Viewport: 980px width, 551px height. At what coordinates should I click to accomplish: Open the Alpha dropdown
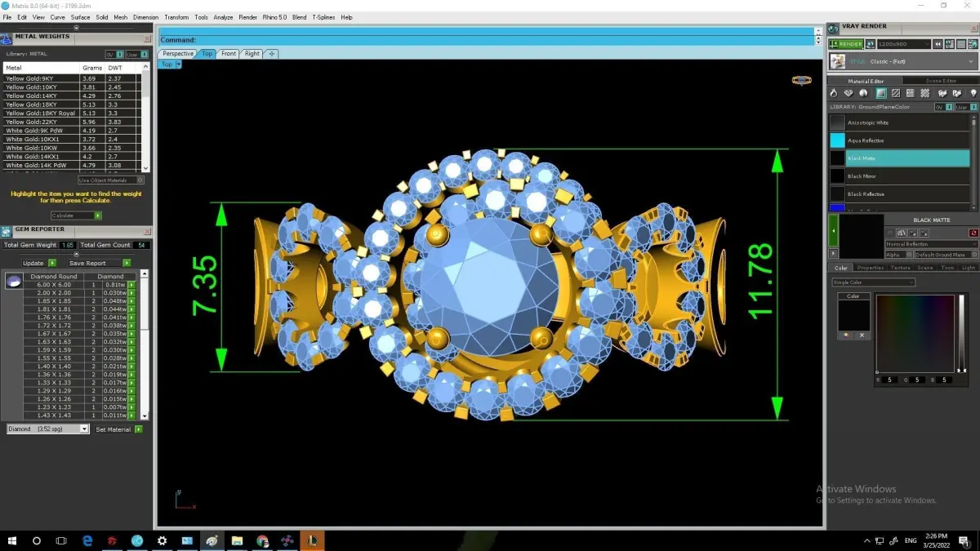click(898, 255)
